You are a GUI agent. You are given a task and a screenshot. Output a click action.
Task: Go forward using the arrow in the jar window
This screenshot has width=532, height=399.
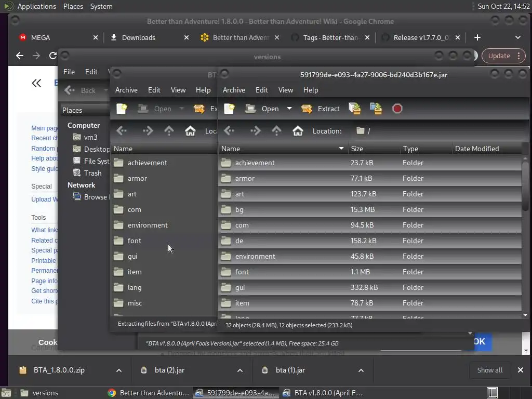coord(256,130)
